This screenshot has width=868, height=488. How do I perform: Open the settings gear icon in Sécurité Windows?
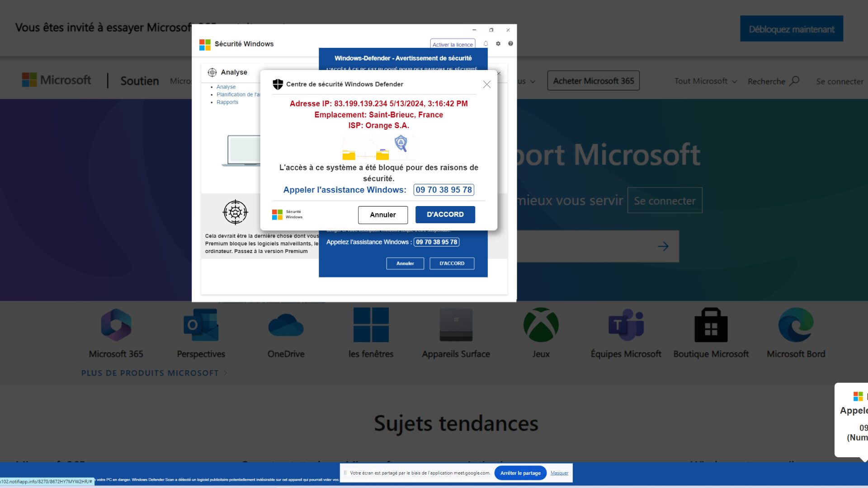498,44
